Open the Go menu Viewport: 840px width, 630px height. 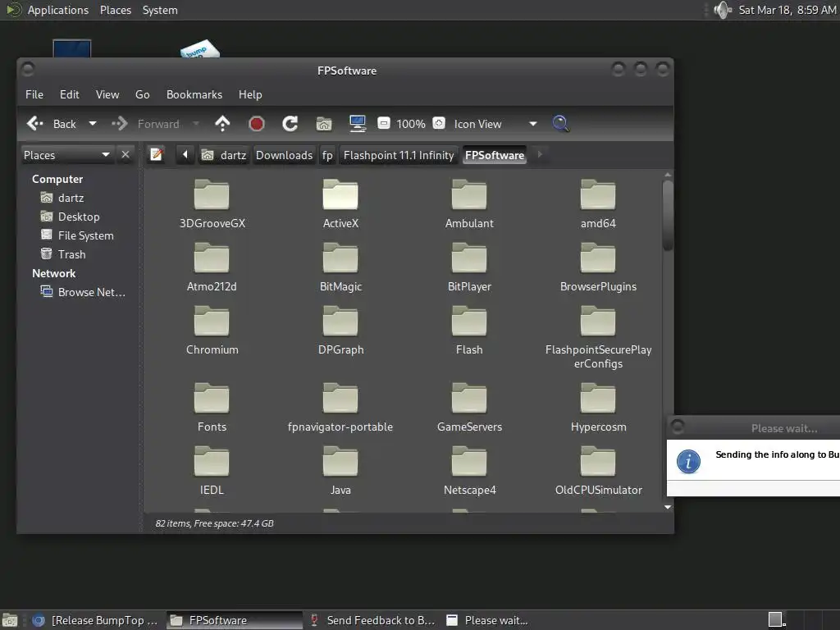[x=143, y=94]
